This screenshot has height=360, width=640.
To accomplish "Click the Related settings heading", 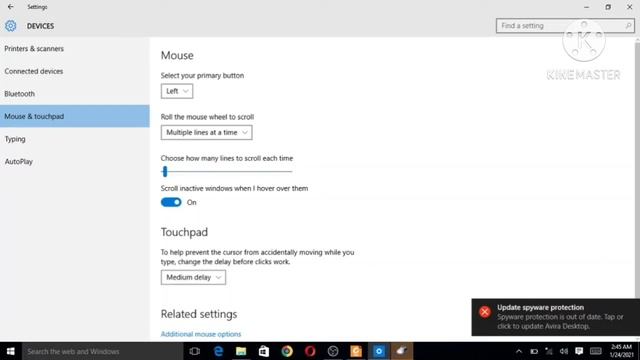I will pos(199,314).
